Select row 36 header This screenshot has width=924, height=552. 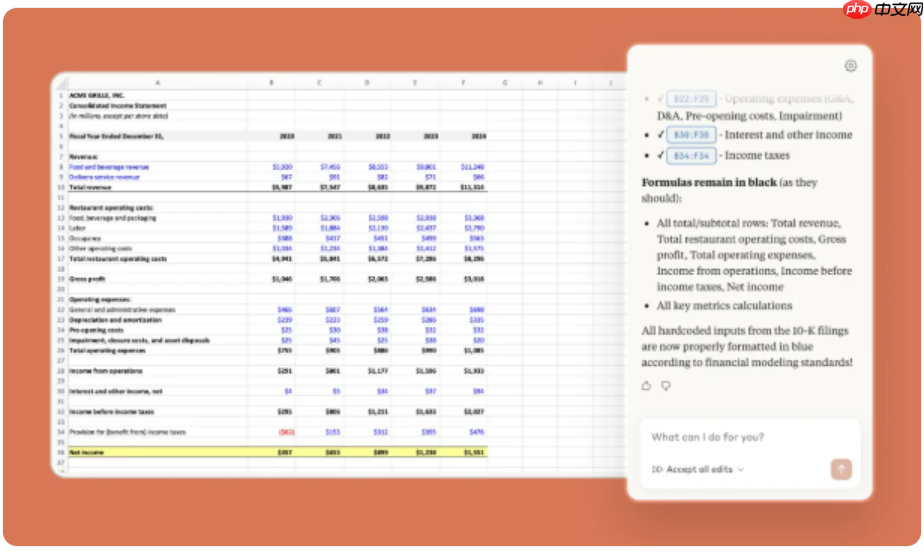pos(61,452)
